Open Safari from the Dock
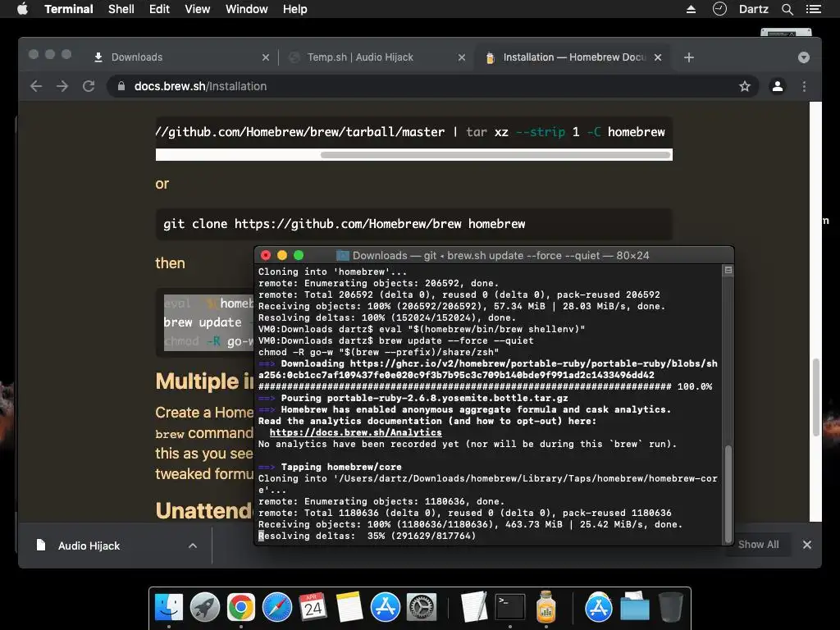Viewport: 840px width, 630px height. click(277, 607)
